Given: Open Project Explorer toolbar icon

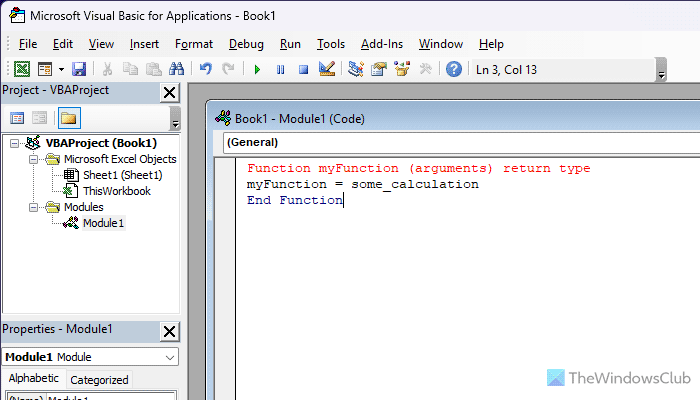Looking at the screenshot, I should [356, 69].
